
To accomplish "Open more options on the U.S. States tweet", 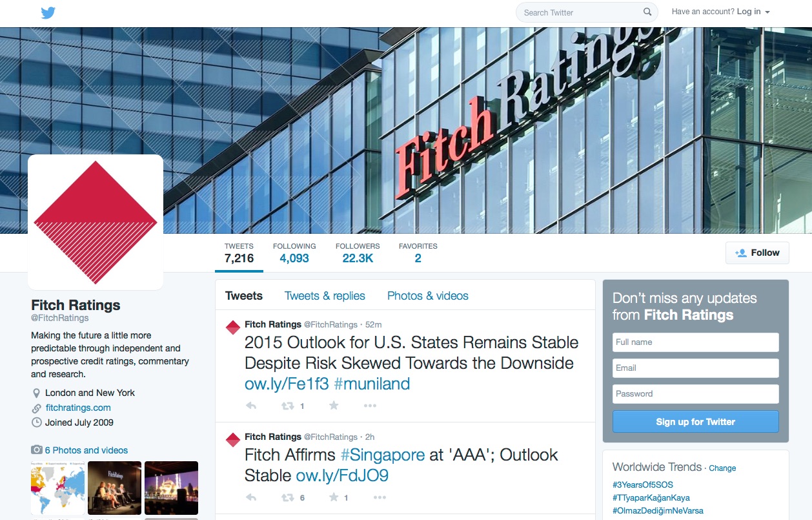I will (370, 406).
